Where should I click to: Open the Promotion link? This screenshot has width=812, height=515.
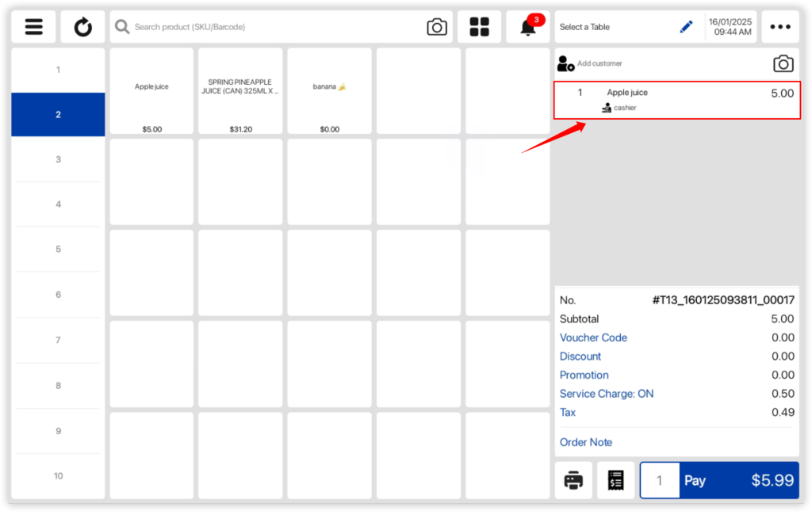pyautogui.click(x=584, y=376)
